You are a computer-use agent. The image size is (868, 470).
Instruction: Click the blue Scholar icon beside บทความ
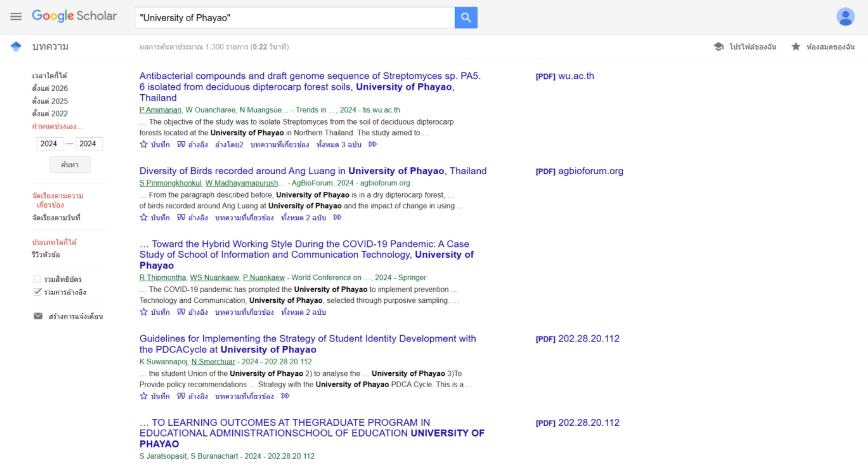point(16,47)
